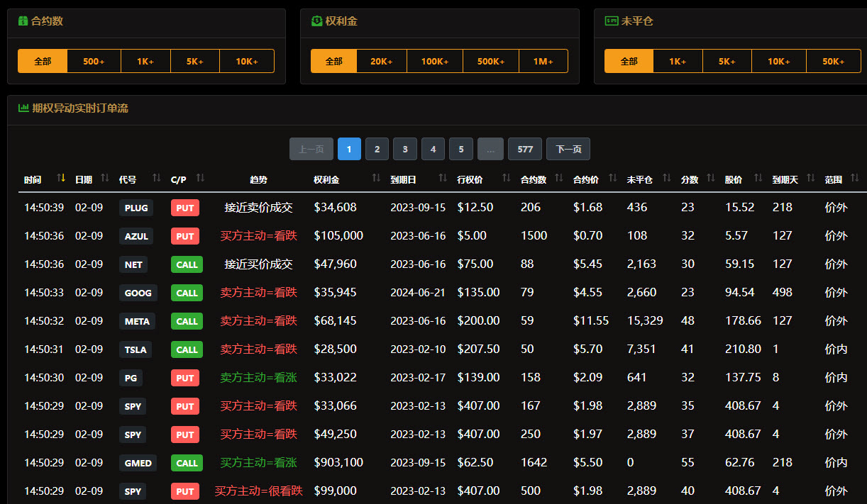This screenshot has width=867, height=504.
Task: Filter 未平仓 by 5K+
Action: coord(727,61)
